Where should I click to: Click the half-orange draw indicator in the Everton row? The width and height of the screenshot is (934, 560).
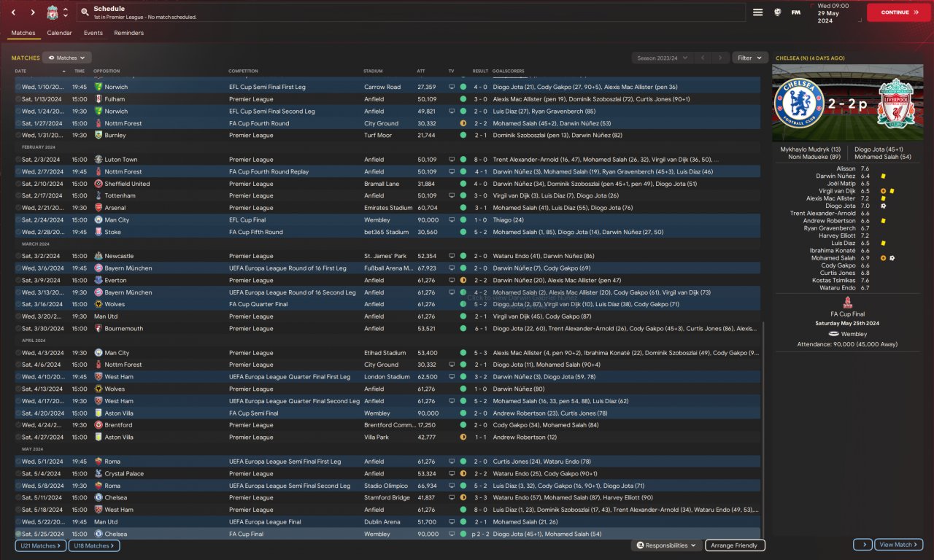463,280
